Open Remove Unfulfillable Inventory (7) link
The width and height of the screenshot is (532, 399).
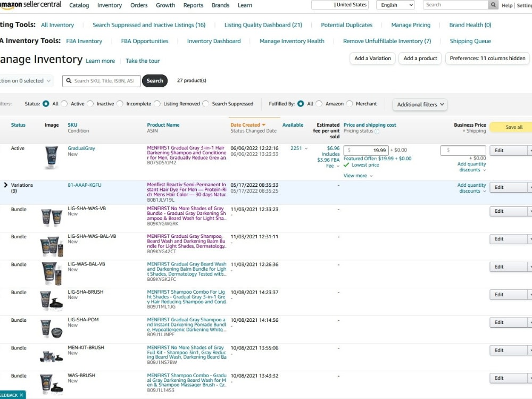pos(387,41)
